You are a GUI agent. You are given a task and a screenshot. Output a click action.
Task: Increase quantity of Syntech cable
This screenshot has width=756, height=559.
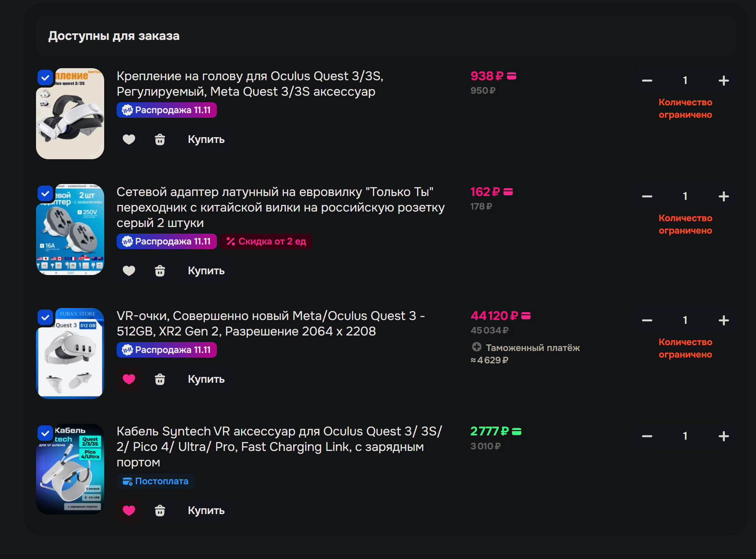click(x=723, y=436)
